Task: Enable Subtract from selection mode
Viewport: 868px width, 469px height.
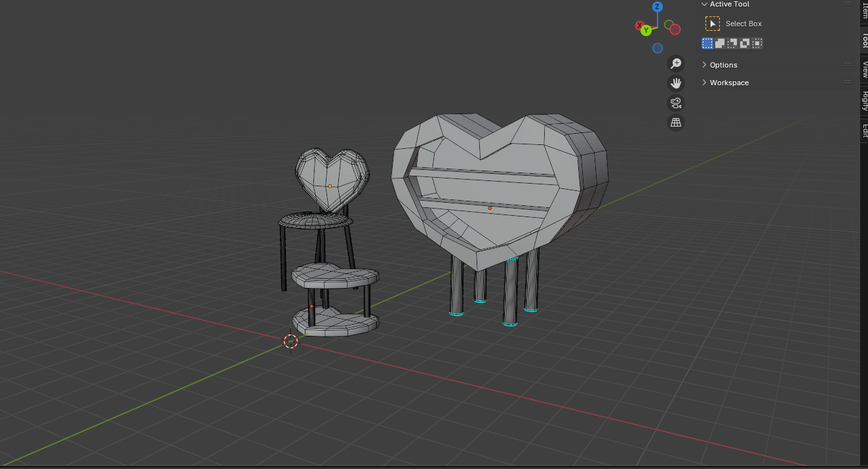Action: pos(732,43)
